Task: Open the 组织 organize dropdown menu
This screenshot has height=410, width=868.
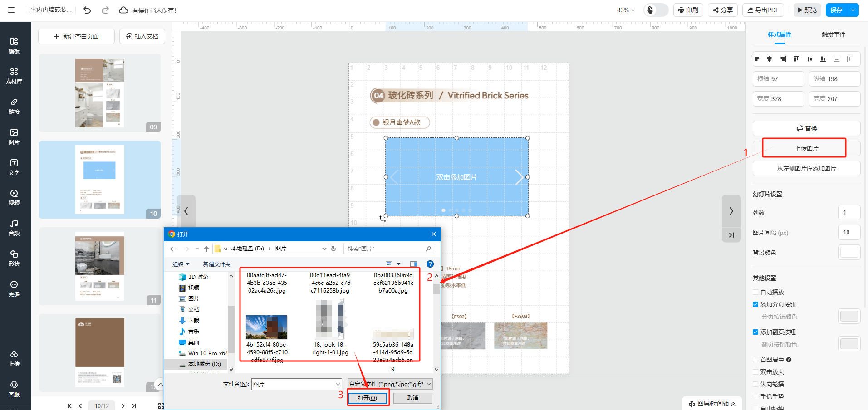Action: tap(181, 264)
